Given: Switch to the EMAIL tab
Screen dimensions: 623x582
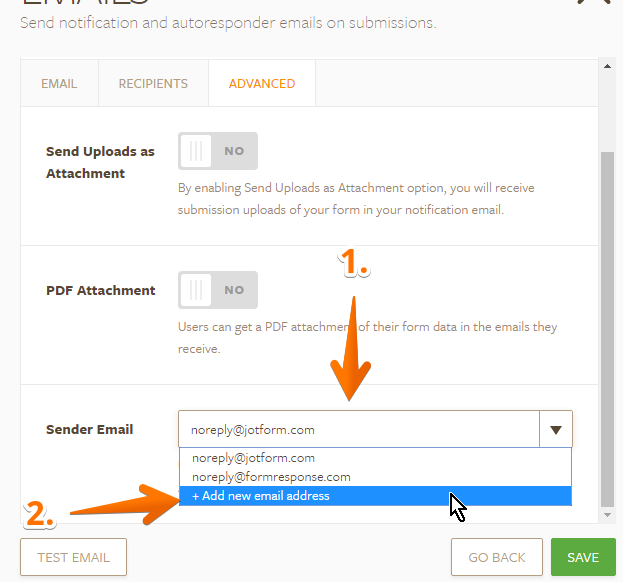Looking at the screenshot, I should click(59, 84).
